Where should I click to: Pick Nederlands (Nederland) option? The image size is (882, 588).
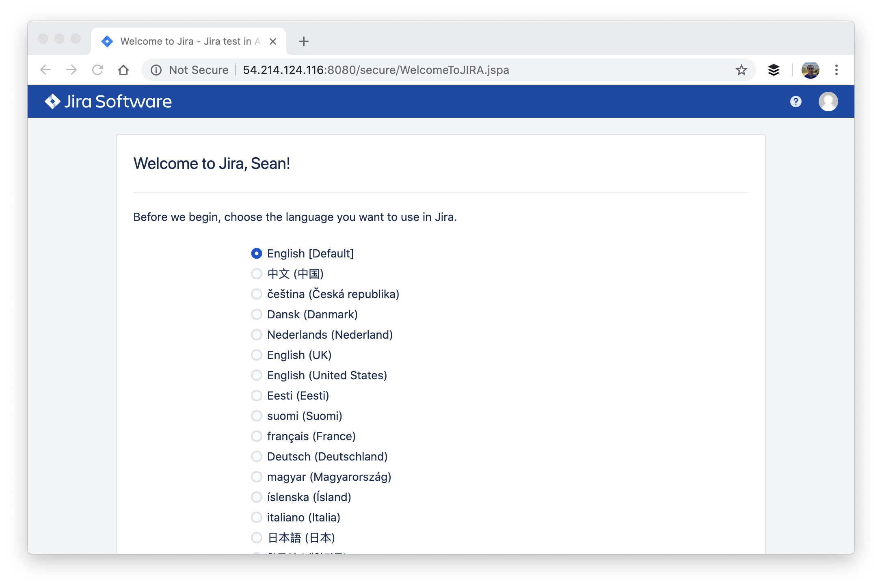click(x=256, y=335)
